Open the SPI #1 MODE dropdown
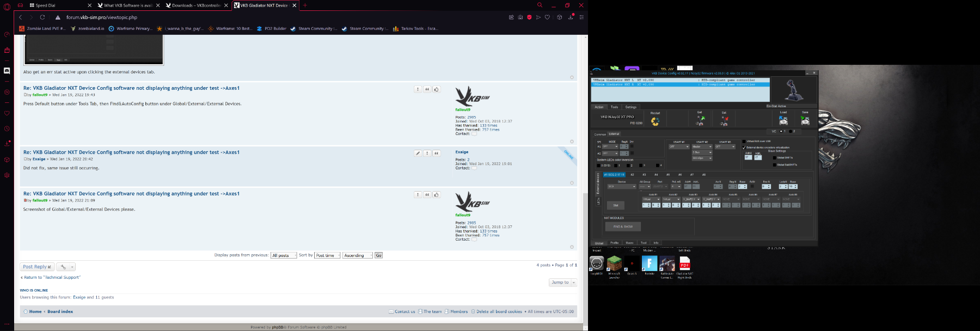 tap(610, 146)
